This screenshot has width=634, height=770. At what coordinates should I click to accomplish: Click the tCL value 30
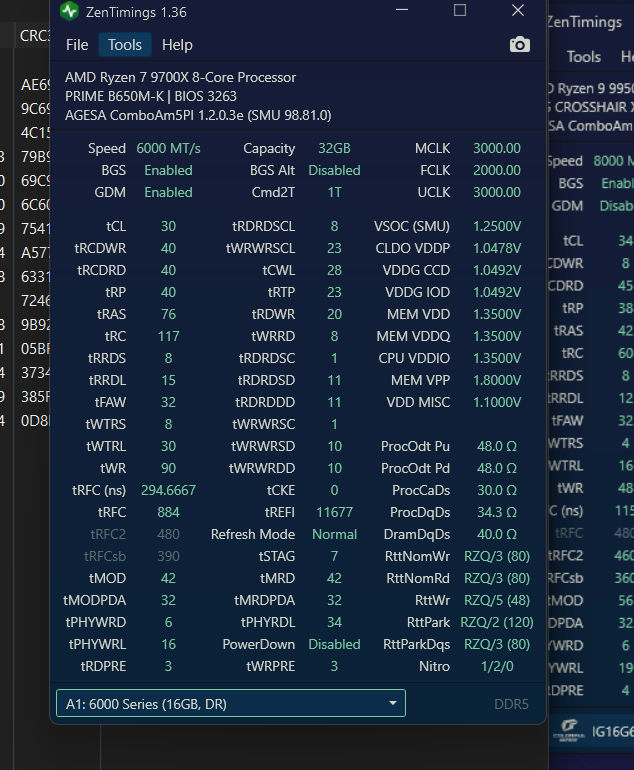168,226
